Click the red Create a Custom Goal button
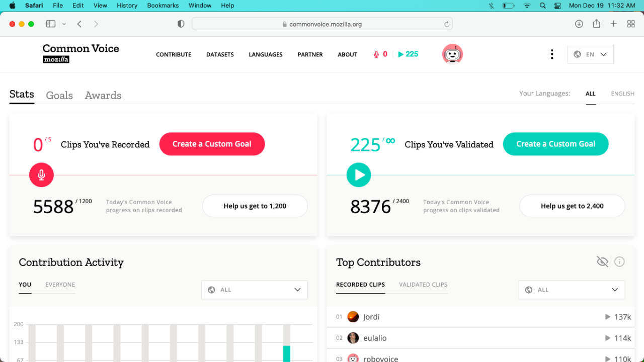Screen dimensions: 644x362 pos(212,144)
